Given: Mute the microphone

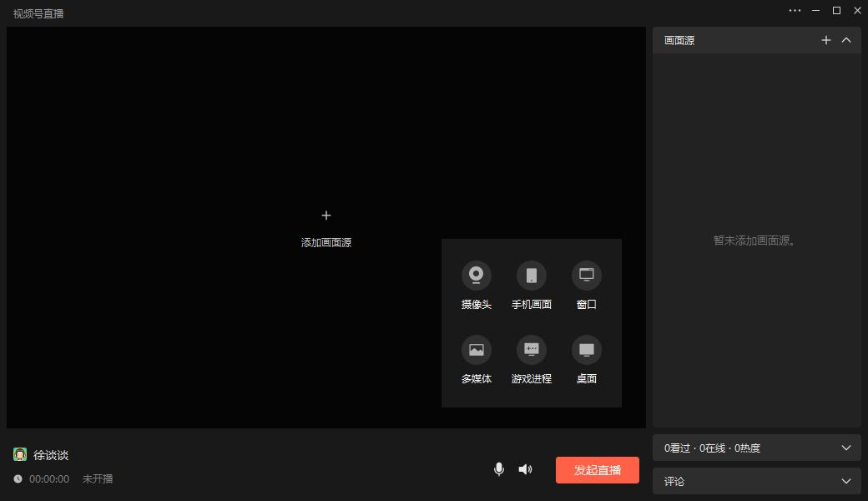Looking at the screenshot, I should (x=498, y=469).
